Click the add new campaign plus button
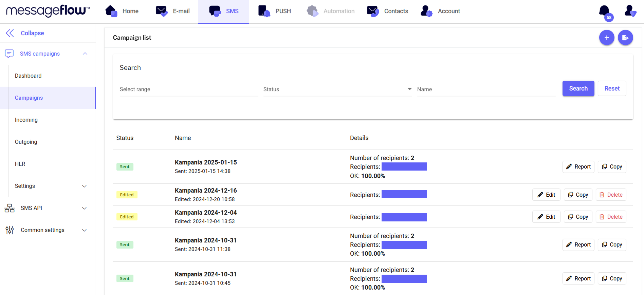The width and height of the screenshot is (644, 295). click(x=606, y=38)
